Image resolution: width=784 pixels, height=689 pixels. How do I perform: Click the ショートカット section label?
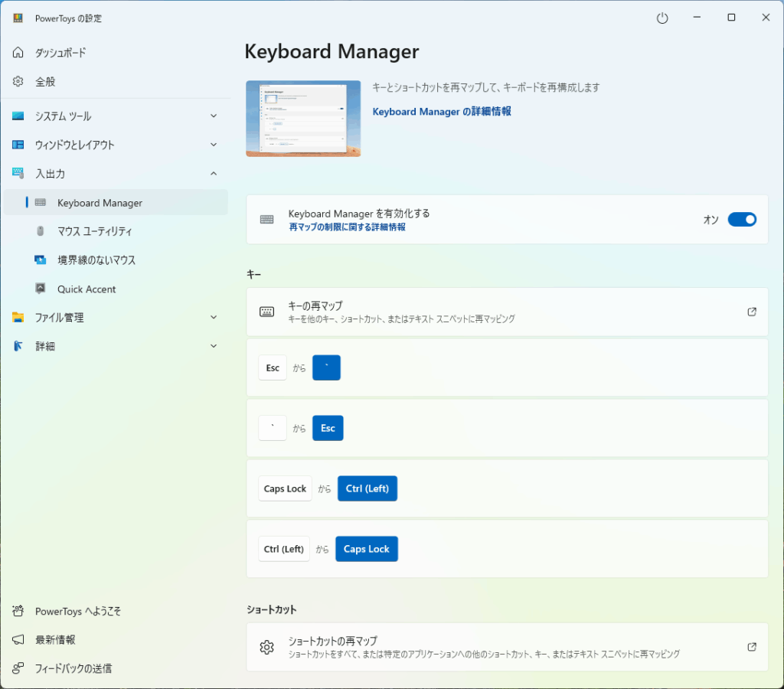coord(272,609)
